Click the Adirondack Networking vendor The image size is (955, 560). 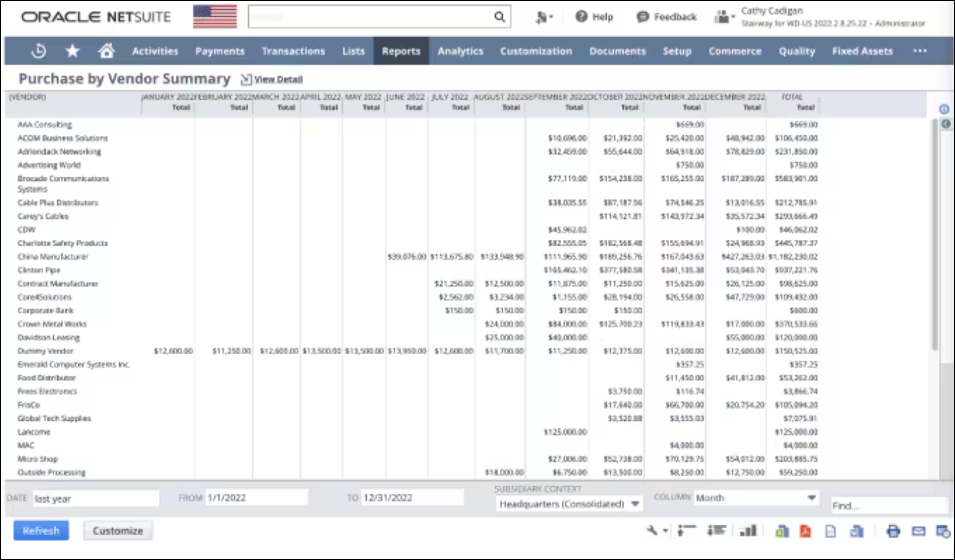[59, 151]
